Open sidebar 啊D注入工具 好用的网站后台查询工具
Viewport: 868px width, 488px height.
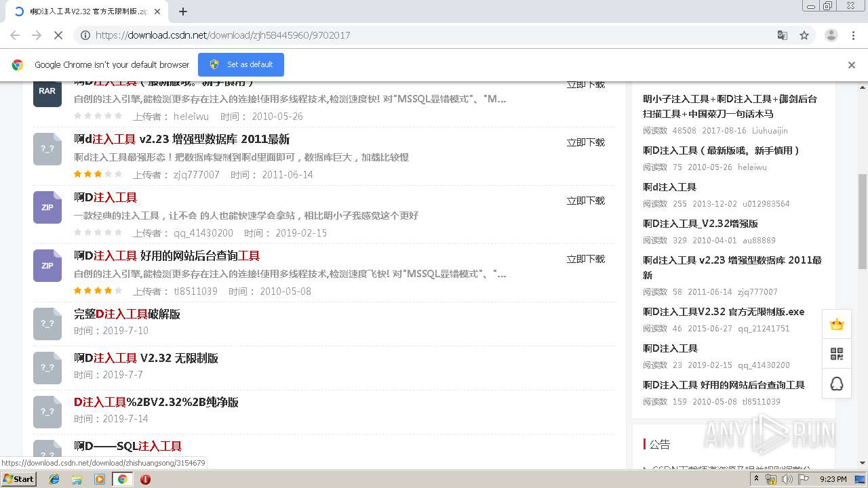(724, 385)
